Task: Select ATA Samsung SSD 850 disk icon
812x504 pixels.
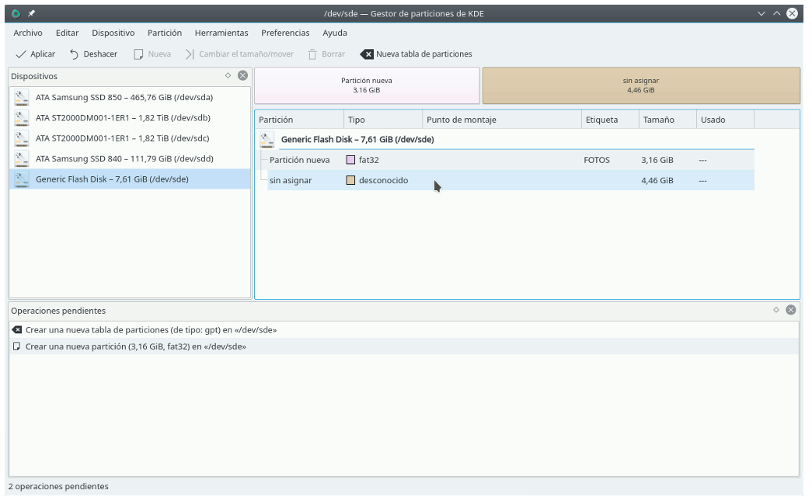Action: click(22, 98)
